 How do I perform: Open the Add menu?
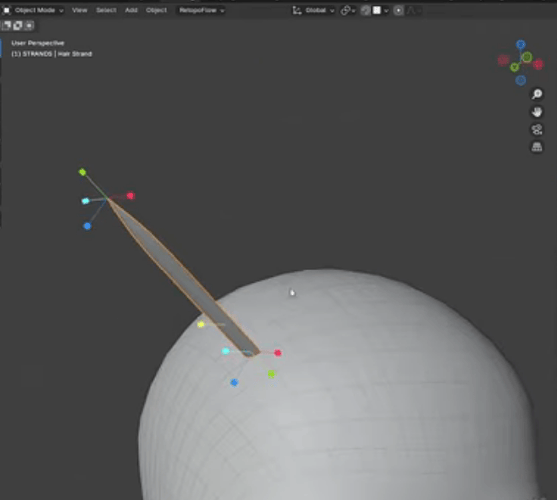tap(131, 10)
